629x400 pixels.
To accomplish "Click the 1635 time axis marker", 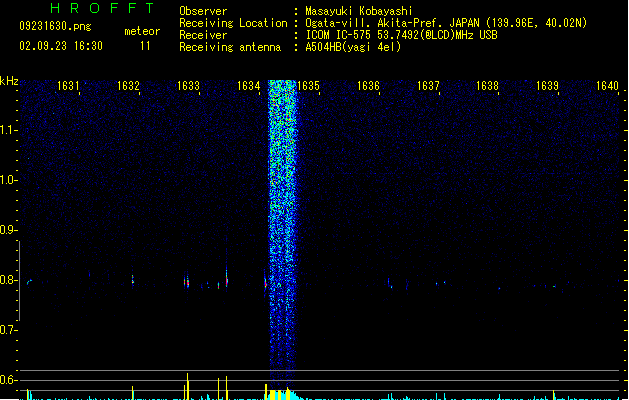I will pyautogui.click(x=308, y=86).
